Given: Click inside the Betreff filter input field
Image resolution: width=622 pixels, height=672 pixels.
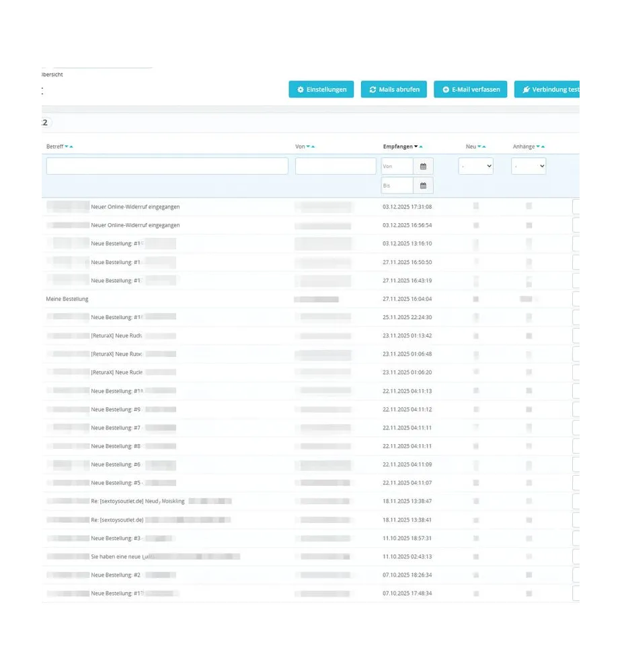Looking at the screenshot, I should tap(167, 165).
